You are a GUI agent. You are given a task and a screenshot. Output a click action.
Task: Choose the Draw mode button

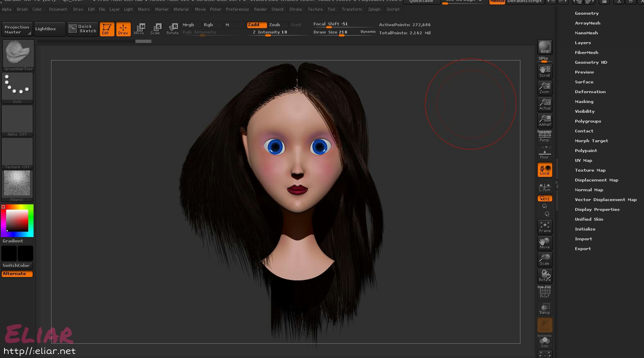point(123,29)
